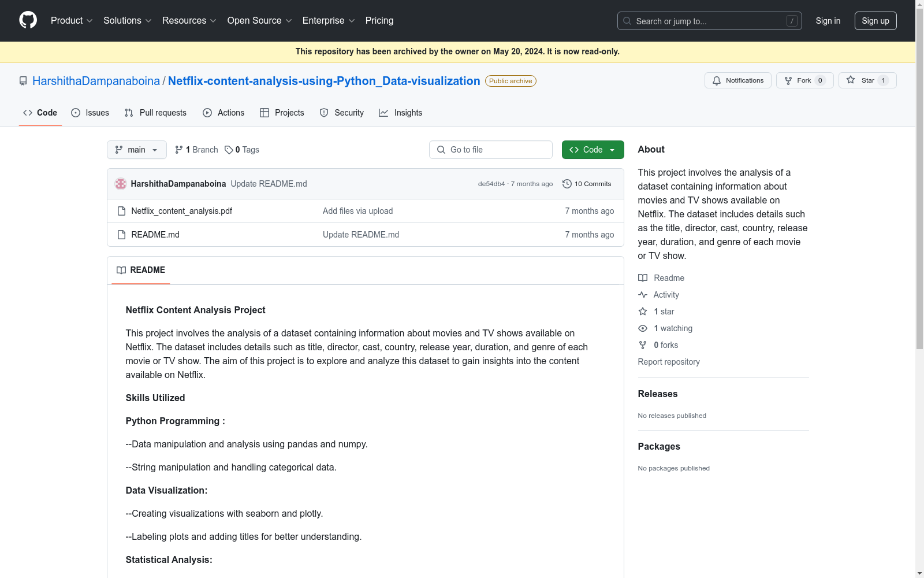Viewport: 924px width, 578px height.
Task: Open the Releases heading link
Action: 658,394
